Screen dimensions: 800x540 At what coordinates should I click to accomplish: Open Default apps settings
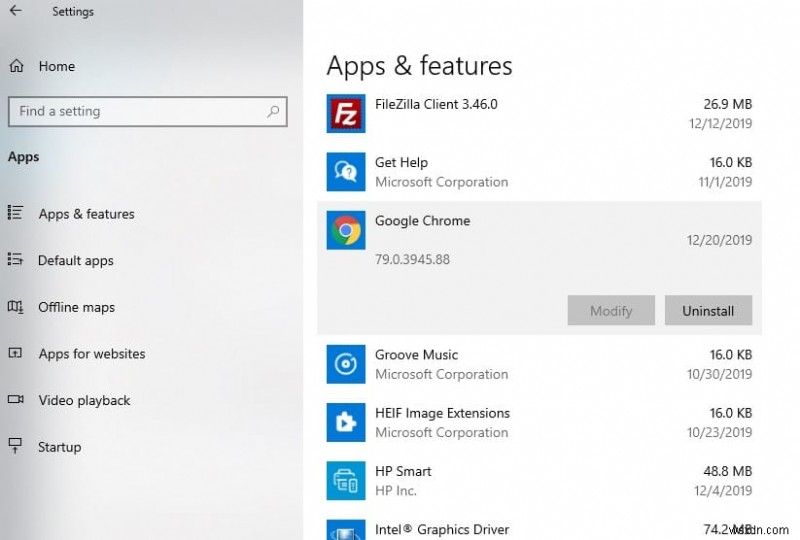pyautogui.click(x=76, y=260)
